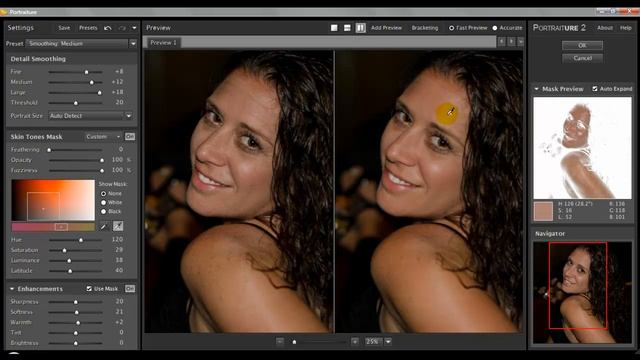Click the Hue slider

pos(76,240)
